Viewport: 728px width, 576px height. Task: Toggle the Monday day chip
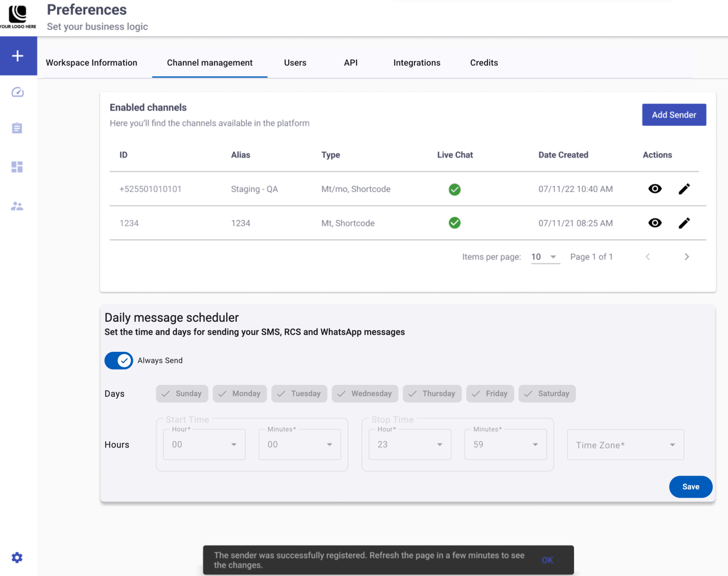tap(240, 394)
